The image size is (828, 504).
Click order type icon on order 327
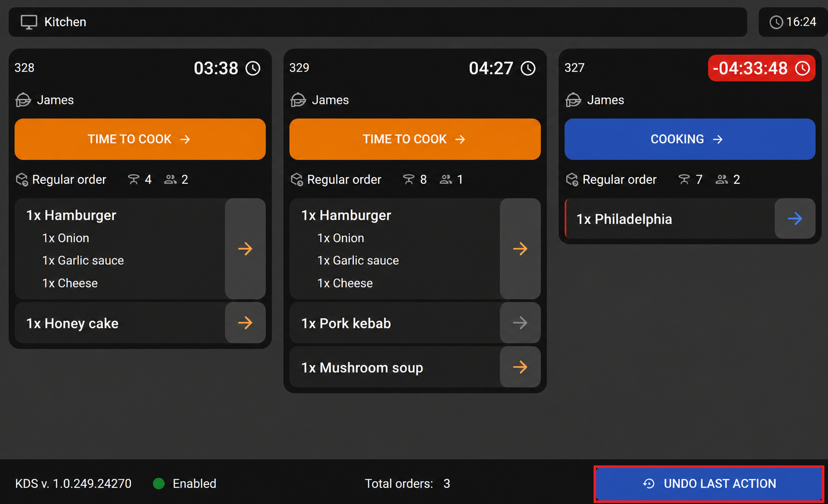[572, 179]
